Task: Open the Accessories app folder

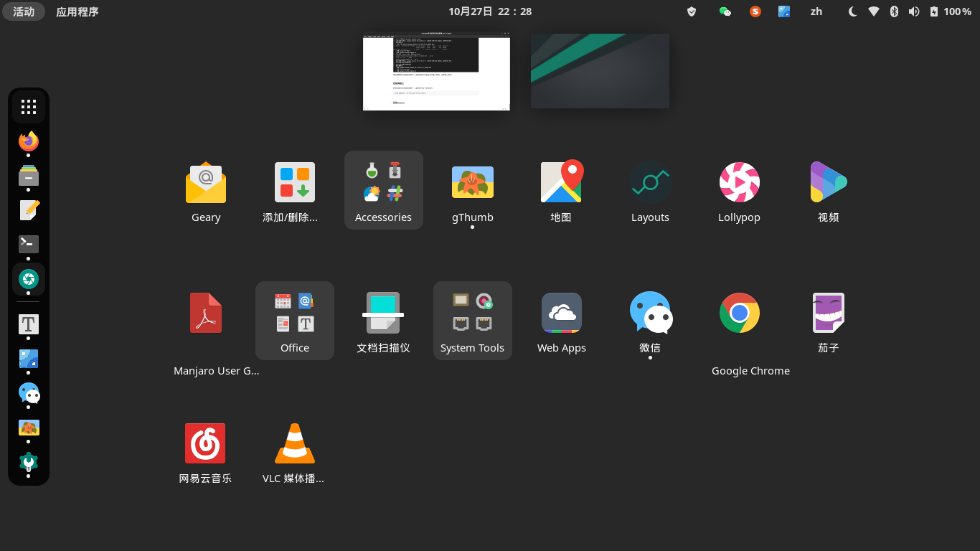Action: (x=383, y=190)
